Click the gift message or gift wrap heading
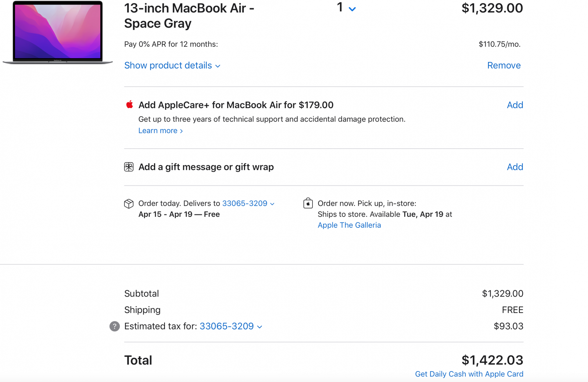The height and width of the screenshot is (382, 588). (x=206, y=167)
